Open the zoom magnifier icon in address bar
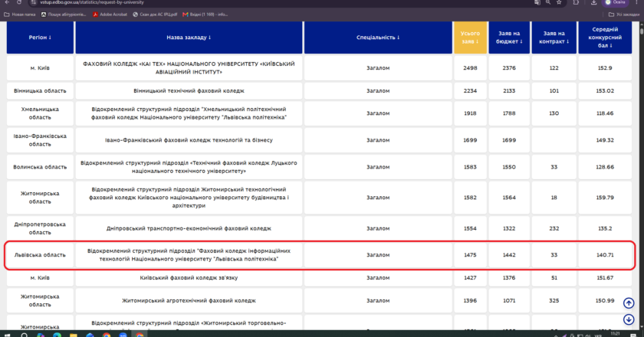The image size is (644, 337). [548, 2]
